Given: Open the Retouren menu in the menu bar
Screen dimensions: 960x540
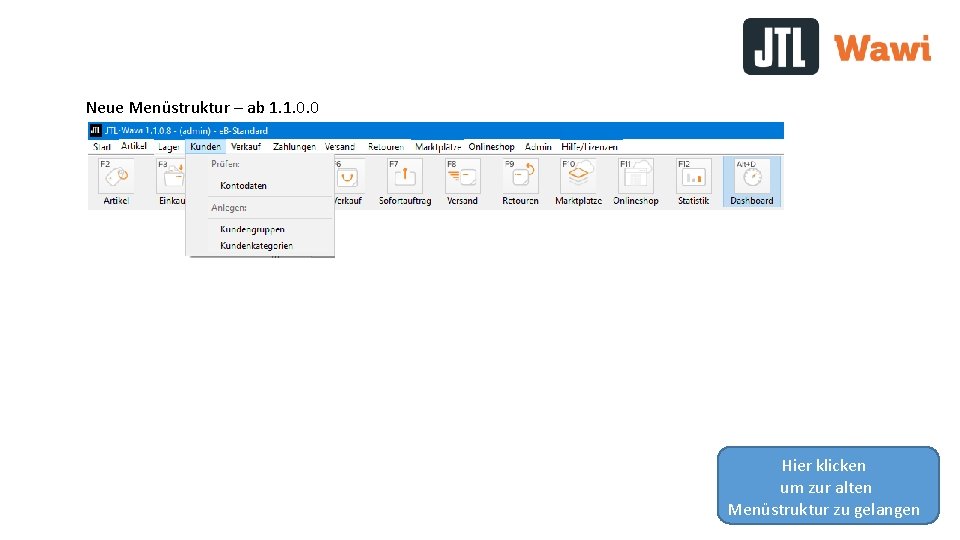Looking at the screenshot, I should pos(386,147).
